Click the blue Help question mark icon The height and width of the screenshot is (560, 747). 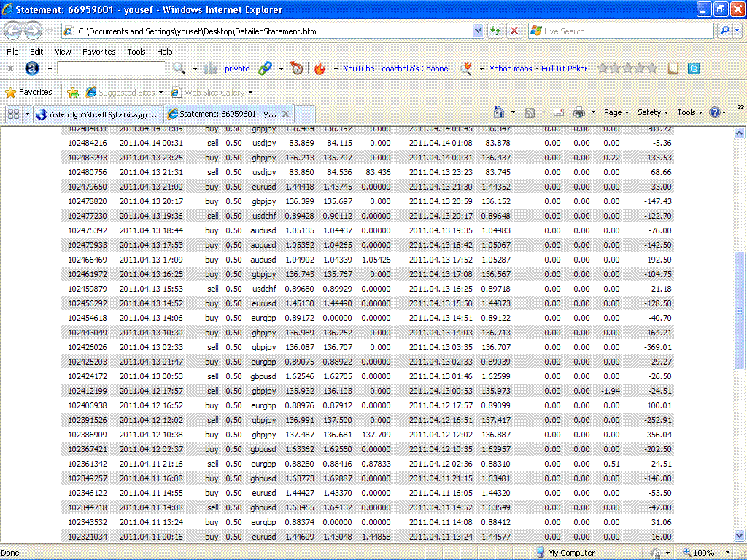coord(715,113)
